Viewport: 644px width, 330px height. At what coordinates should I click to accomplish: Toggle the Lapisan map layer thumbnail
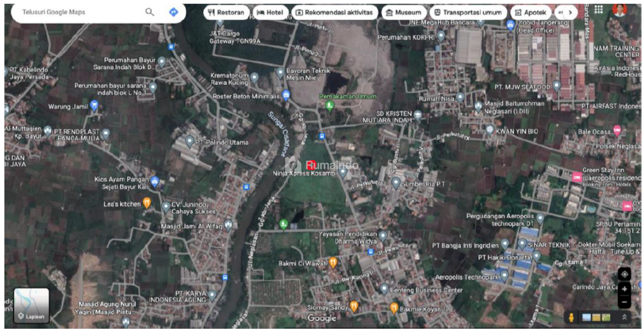tap(31, 305)
